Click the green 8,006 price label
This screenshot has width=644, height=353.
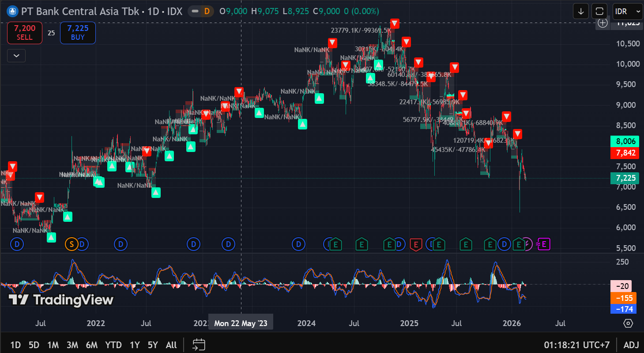pos(625,141)
